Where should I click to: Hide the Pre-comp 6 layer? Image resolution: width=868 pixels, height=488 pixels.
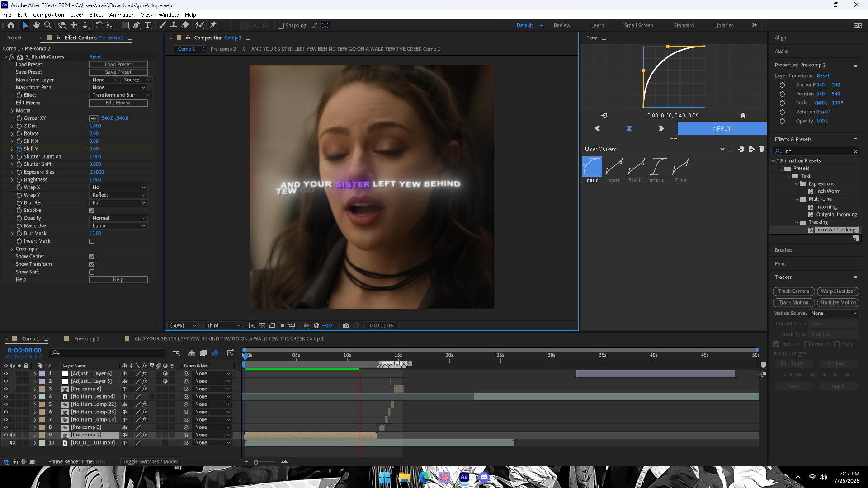click(5, 389)
